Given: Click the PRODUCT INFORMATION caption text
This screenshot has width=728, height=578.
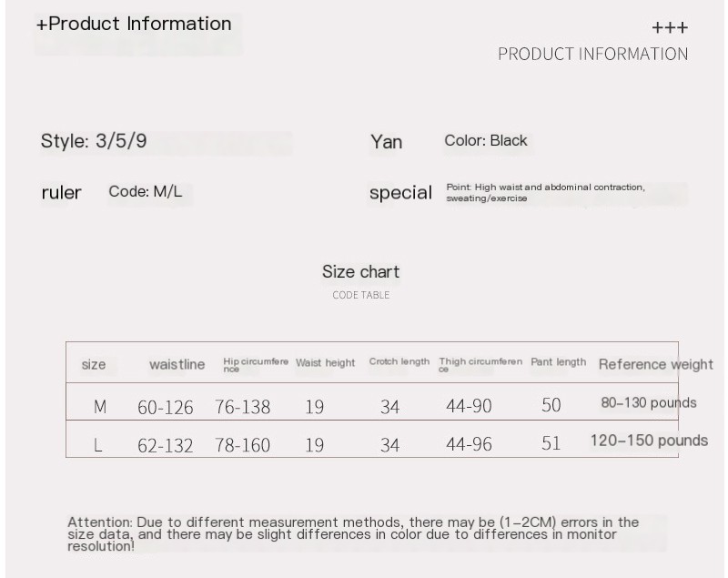Looking at the screenshot, I should (593, 55).
